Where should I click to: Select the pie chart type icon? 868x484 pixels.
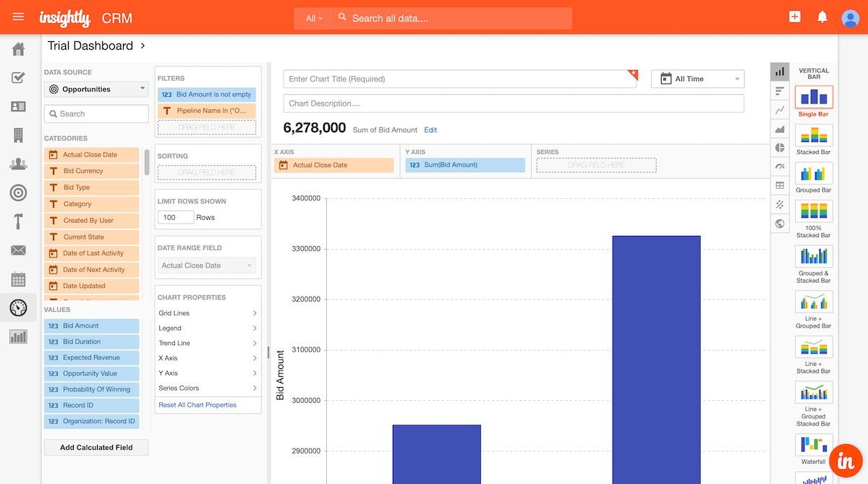pyautogui.click(x=780, y=148)
